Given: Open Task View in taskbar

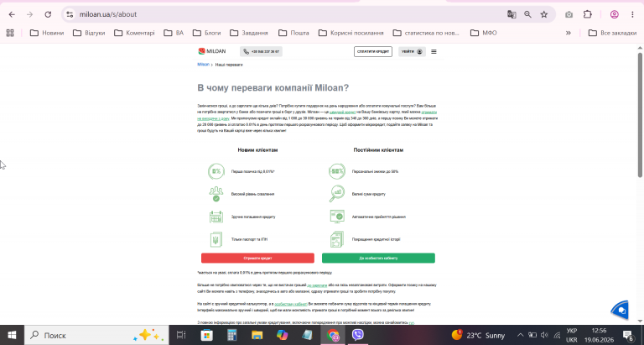Looking at the screenshot, I should point(181,335).
